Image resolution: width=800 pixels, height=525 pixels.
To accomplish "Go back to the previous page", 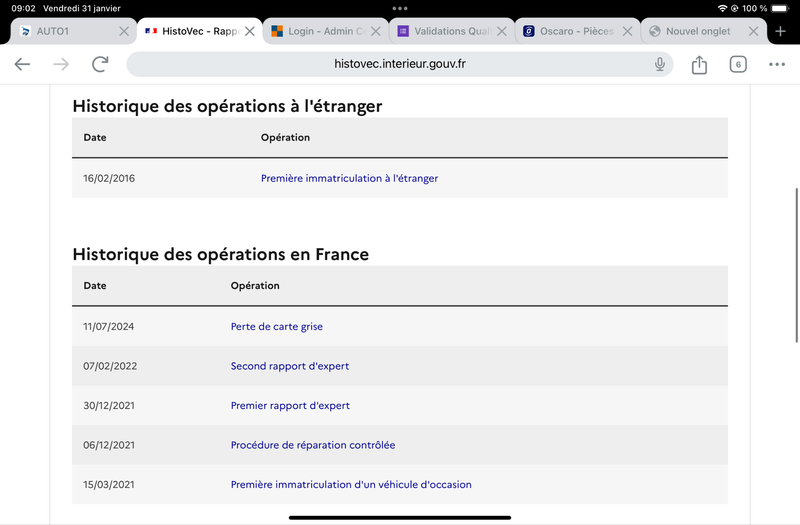I will pos(22,64).
